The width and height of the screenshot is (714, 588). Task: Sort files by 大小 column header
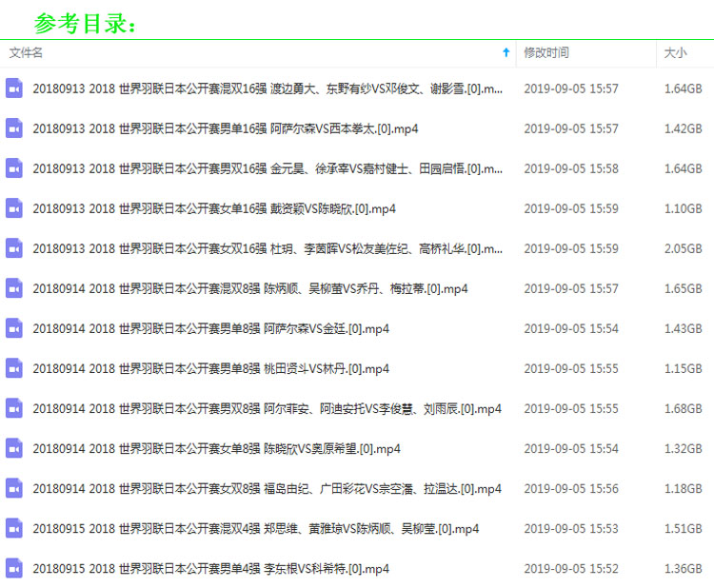point(675,53)
